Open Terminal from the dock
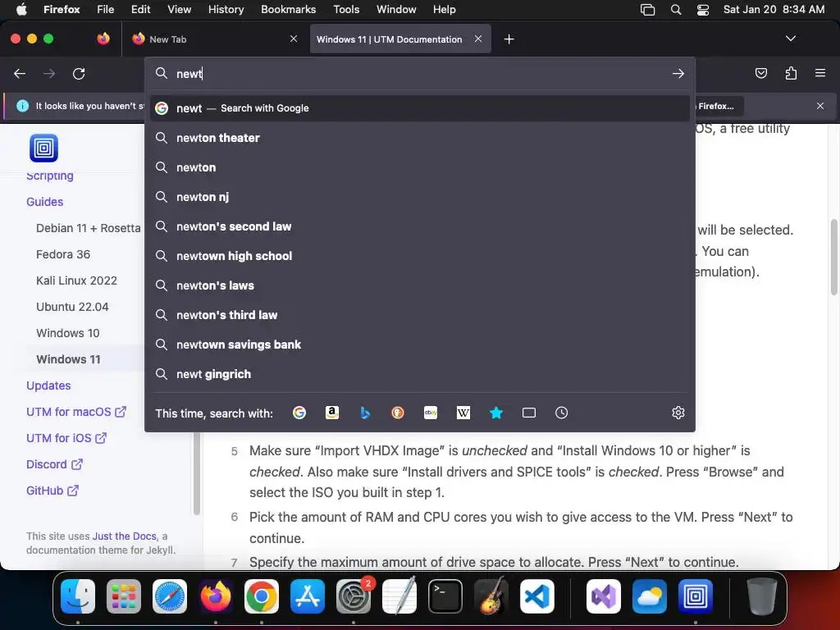The height and width of the screenshot is (630, 840). 445,596
